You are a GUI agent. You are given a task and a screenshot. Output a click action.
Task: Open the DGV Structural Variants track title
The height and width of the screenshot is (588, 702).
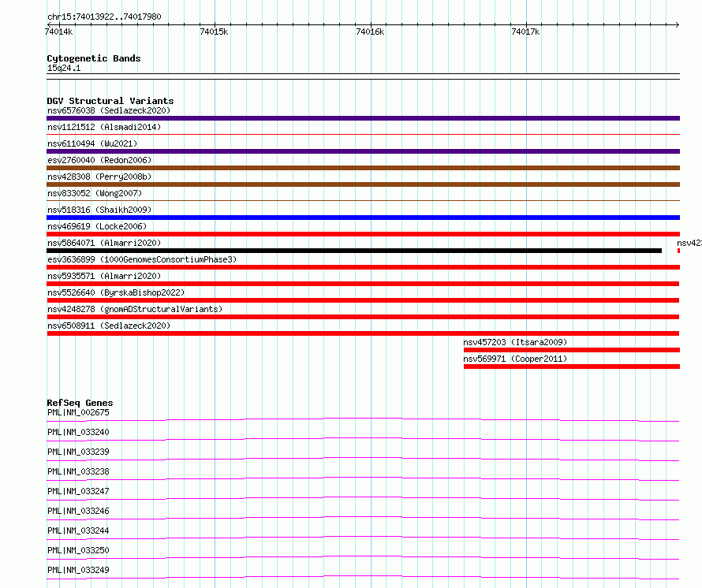[110, 101]
